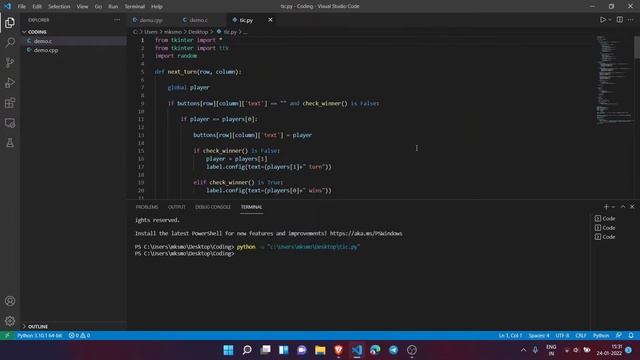Open demo.cpp in the explorer
640x360 pixels.
coord(73,50)
